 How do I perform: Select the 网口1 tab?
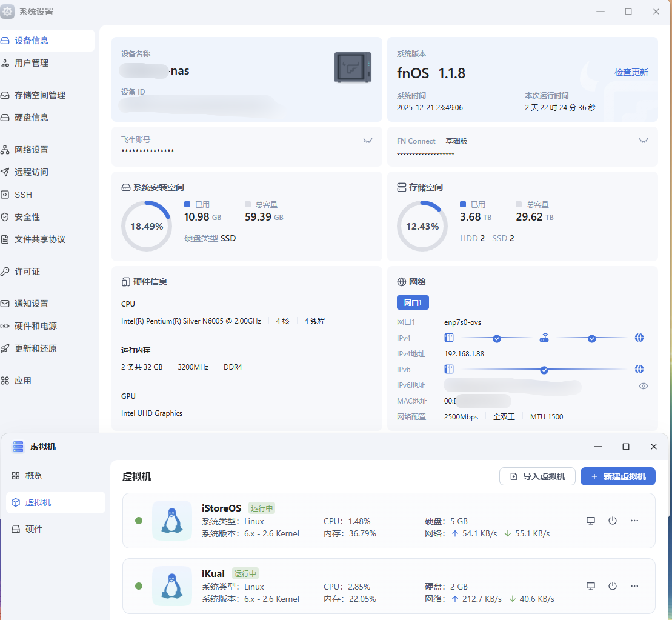pyautogui.click(x=413, y=302)
